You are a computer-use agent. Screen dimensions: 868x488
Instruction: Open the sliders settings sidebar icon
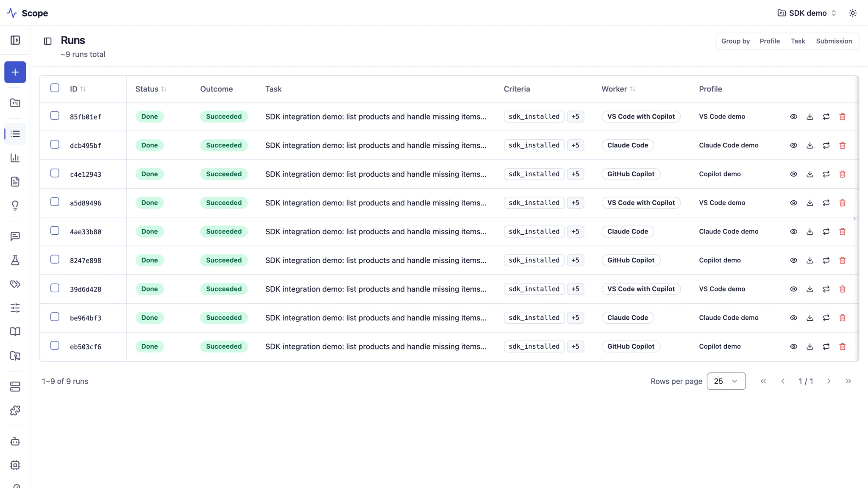point(15,308)
